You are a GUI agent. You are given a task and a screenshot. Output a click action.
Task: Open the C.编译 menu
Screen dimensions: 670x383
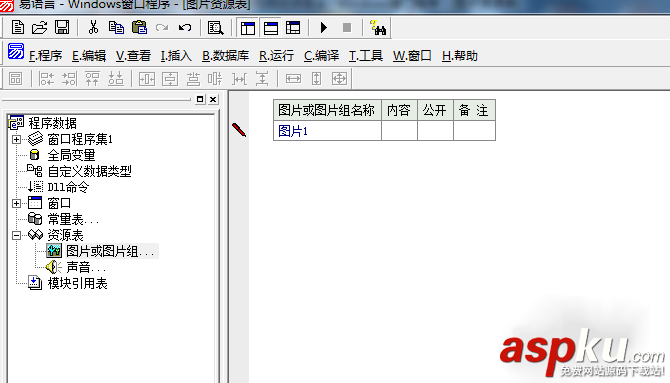coord(321,56)
